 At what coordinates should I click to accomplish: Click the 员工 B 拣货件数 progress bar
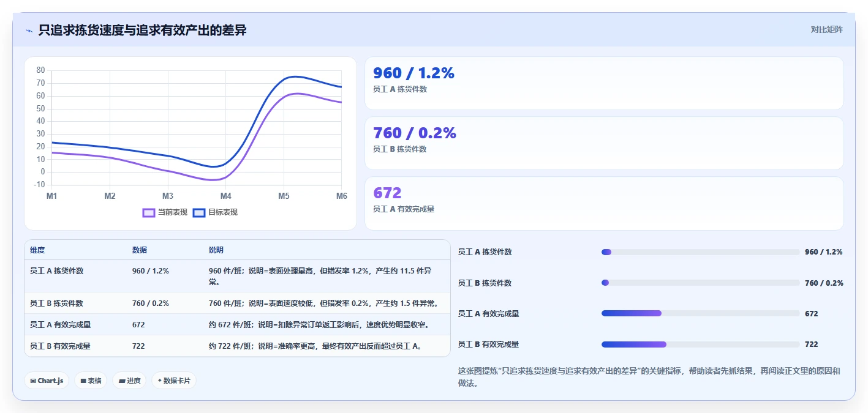(701, 283)
